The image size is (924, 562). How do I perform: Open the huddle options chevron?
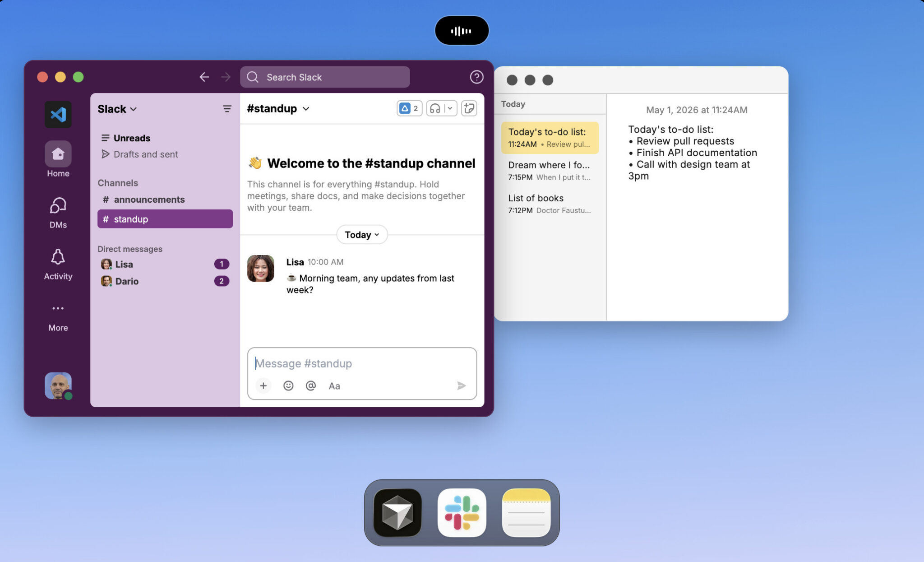coord(450,108)
